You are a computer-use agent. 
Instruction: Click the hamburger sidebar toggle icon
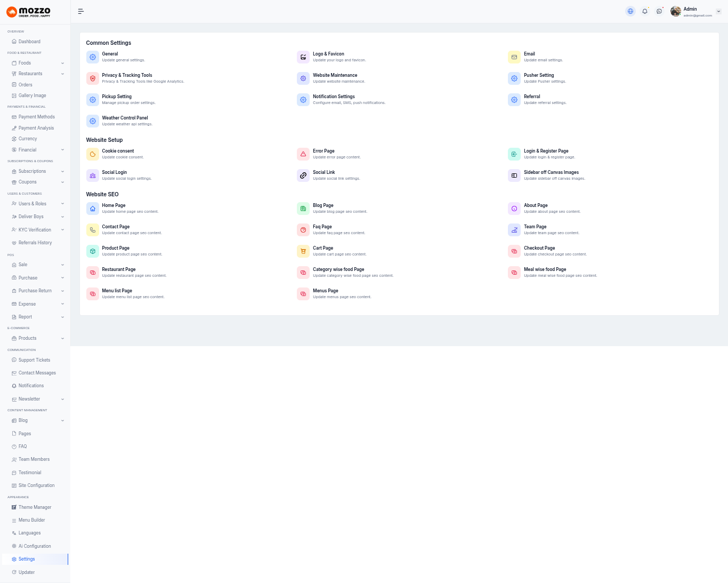click(x=81, y=11)
